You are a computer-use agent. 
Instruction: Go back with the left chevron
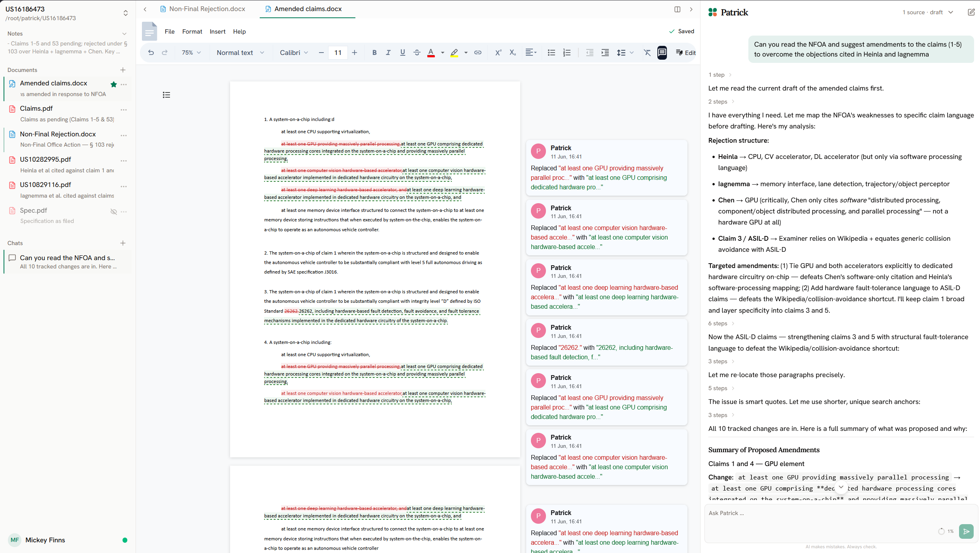(145, 9)
